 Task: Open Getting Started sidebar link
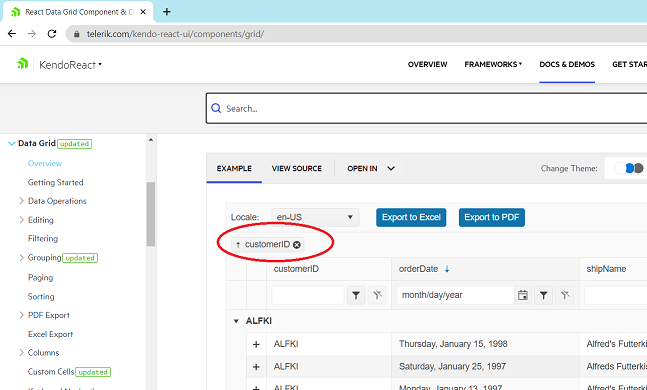click(x=55, y=182)
